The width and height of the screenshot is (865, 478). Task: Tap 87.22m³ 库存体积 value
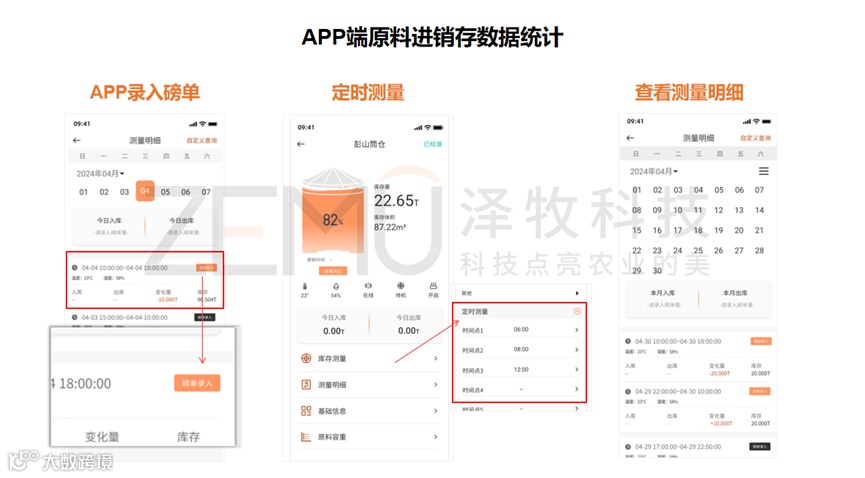(x=389, y=227)
